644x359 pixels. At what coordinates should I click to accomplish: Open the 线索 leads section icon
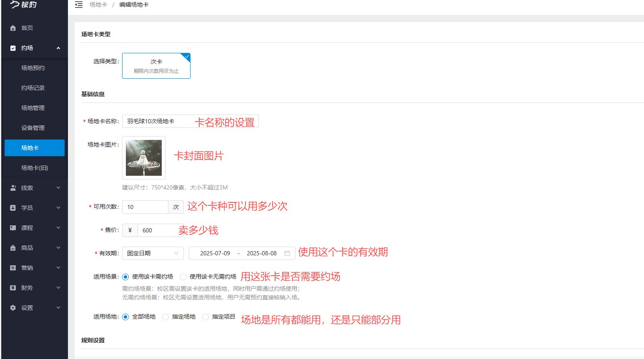coord(13,187)
